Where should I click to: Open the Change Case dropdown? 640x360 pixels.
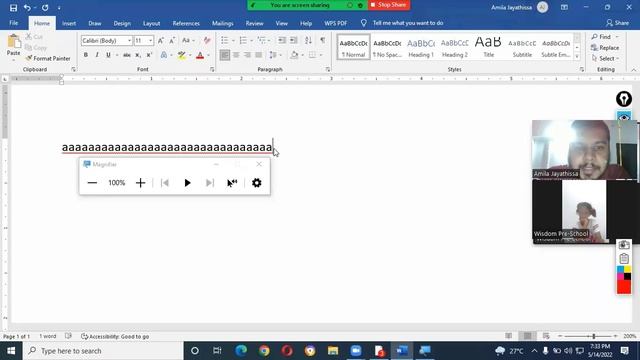[x=188, y=40]
